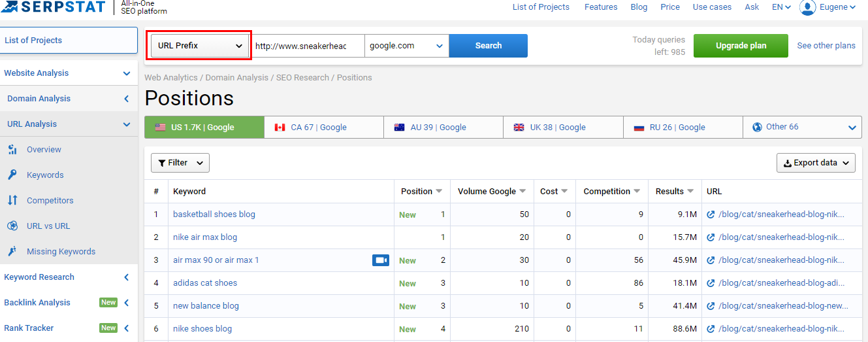Open external link icon for air max 90 row URL
The image size is (868, 342).
(x=711, y=260)
